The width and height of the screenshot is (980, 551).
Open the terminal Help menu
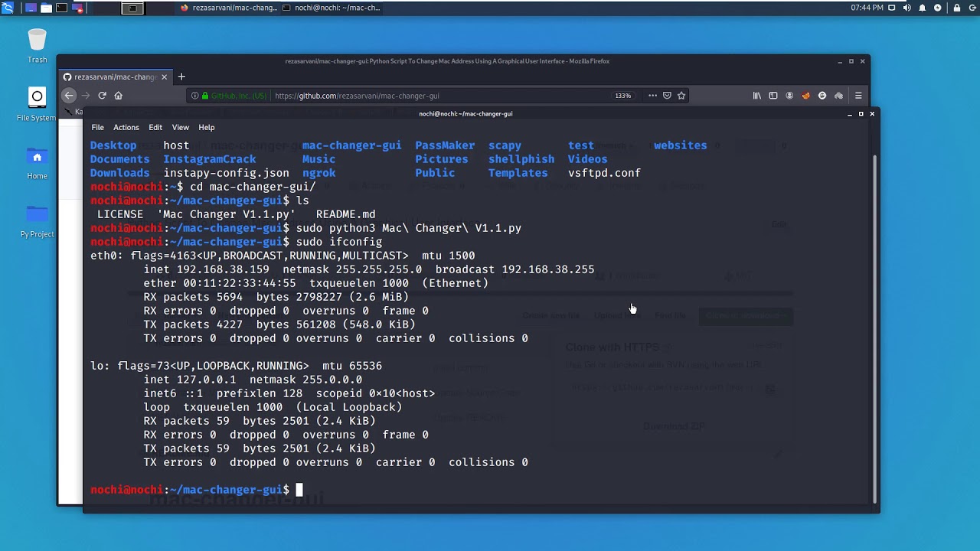click(x=207, y=127)
